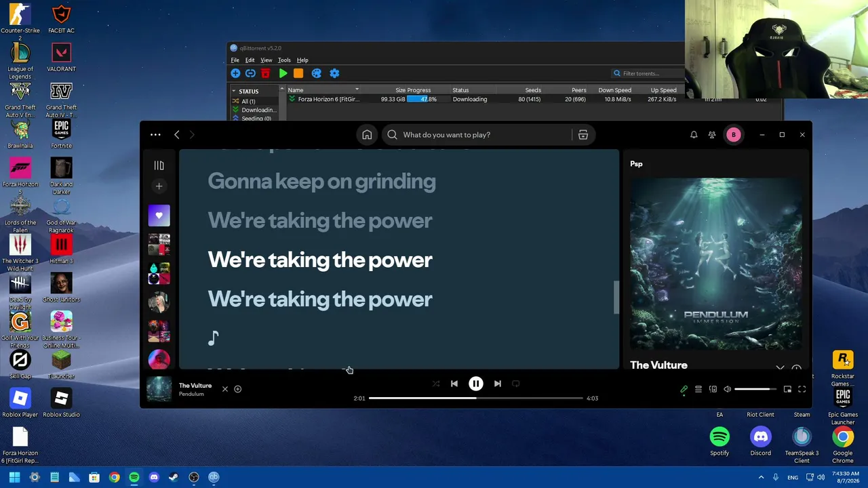Open the taskbar clock and date
868x488 pixels.
click(x=845, y=477)
